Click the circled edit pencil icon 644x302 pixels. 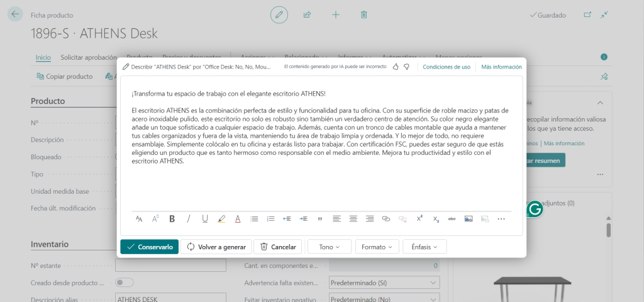tap(279, 15)
